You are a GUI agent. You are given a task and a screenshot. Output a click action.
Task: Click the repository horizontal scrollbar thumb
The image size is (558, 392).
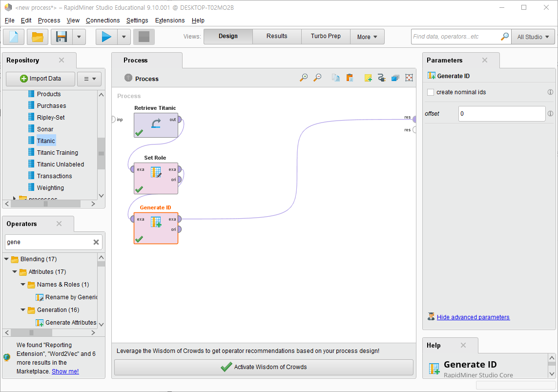(45, 204)
